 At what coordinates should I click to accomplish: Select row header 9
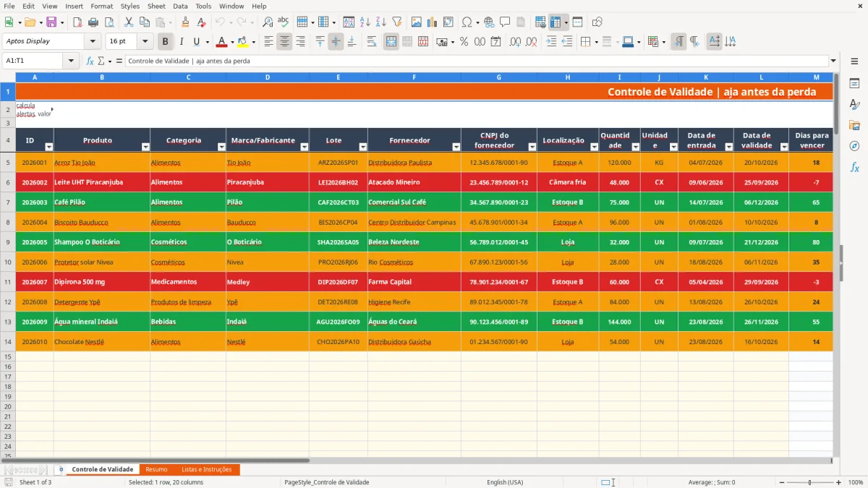tap(7, 242)
